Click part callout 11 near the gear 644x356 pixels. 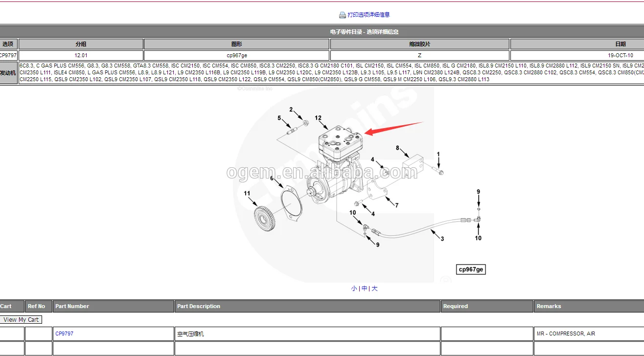247,194
